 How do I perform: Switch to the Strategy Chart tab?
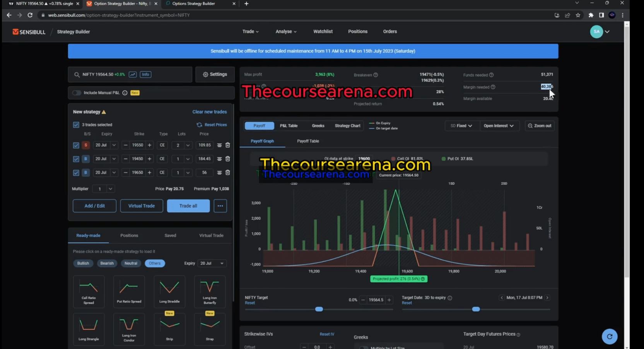(347, 126)
